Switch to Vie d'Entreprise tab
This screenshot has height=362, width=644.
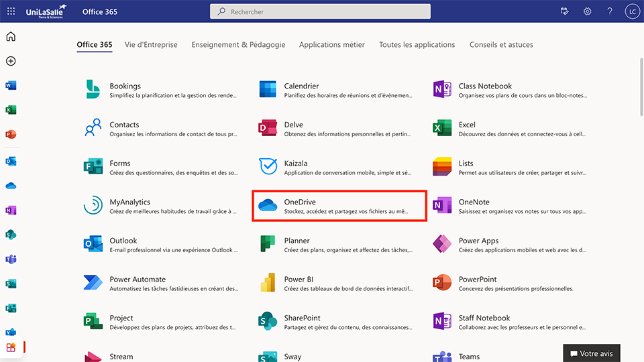pos(151,44)
